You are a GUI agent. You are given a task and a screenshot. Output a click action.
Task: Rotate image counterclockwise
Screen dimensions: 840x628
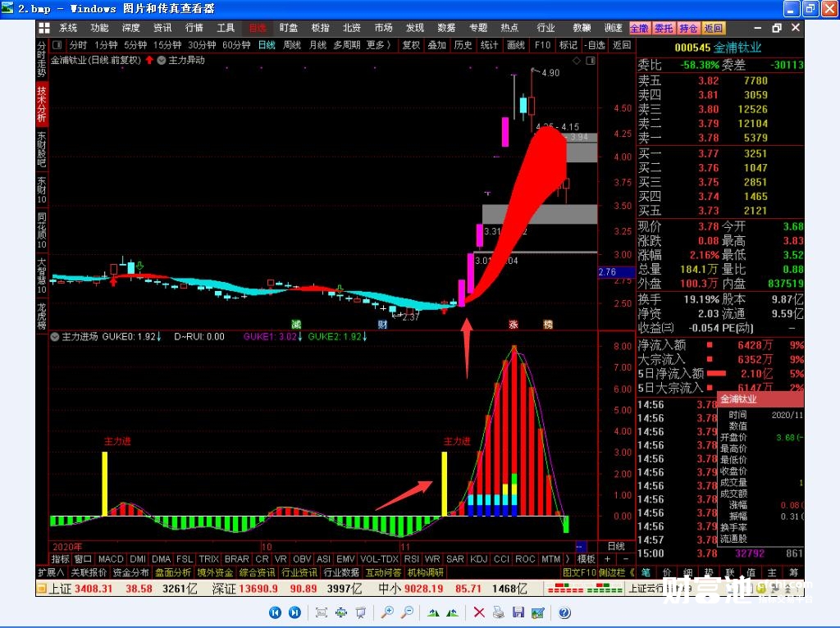coord(452,612)
